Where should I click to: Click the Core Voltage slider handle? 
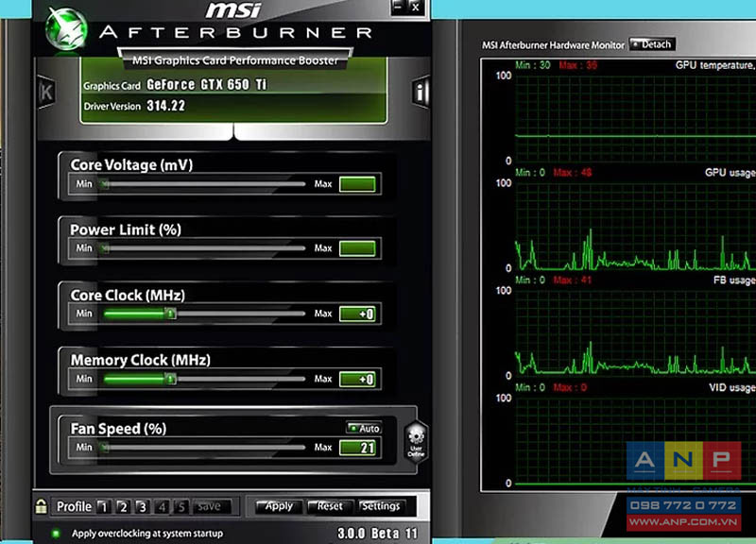[x=104, y=184]
